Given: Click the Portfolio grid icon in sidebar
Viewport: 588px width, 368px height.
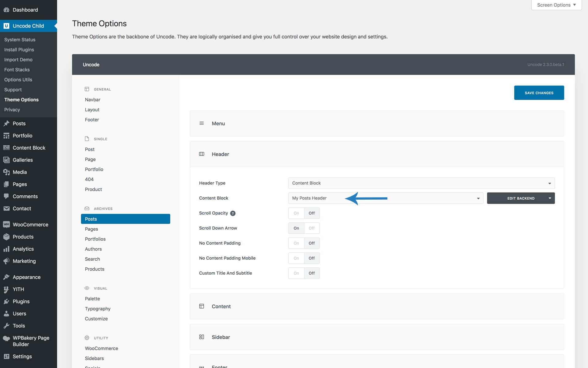Looking at the screenshot, I should (6, 136).
